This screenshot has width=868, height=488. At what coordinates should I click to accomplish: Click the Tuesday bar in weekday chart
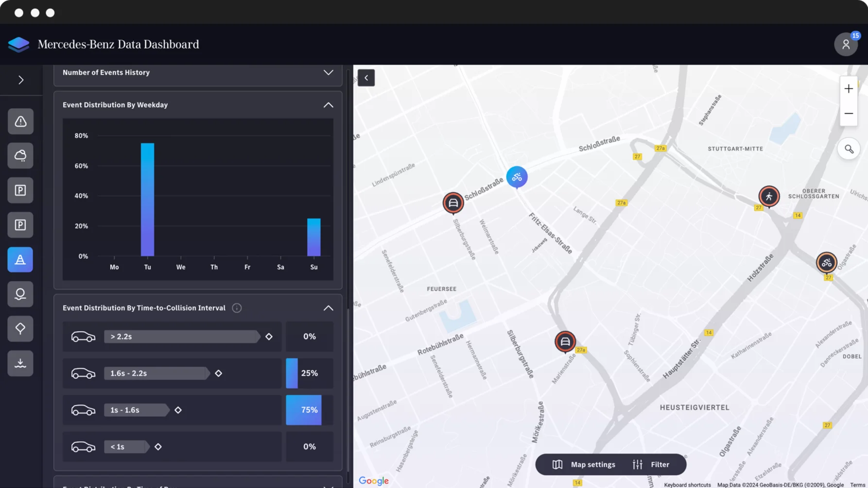click(147, 200)
